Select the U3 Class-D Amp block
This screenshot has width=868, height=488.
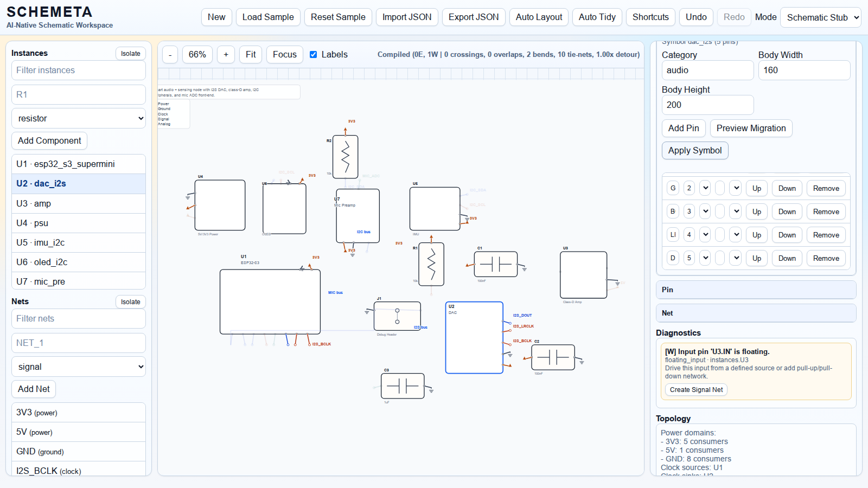pos(583,275)
